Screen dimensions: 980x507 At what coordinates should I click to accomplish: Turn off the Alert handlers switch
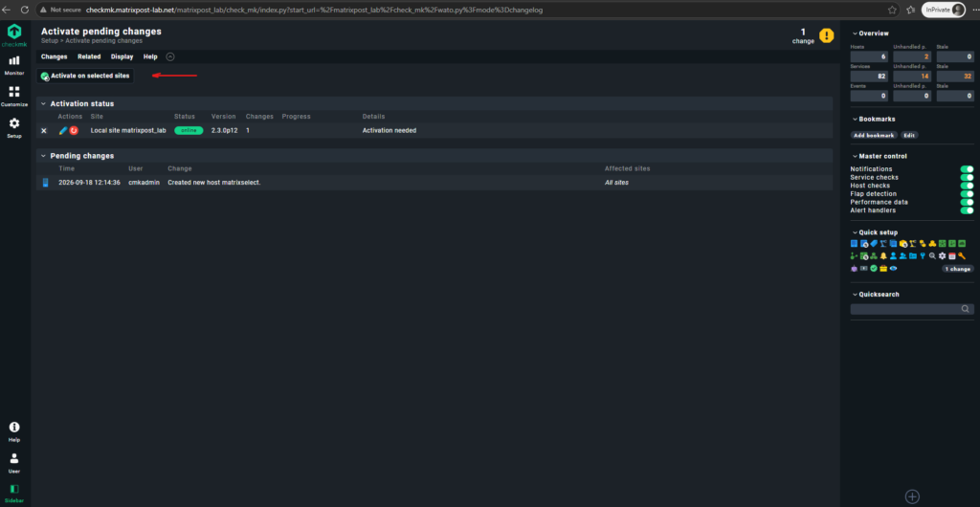(967, 210)
